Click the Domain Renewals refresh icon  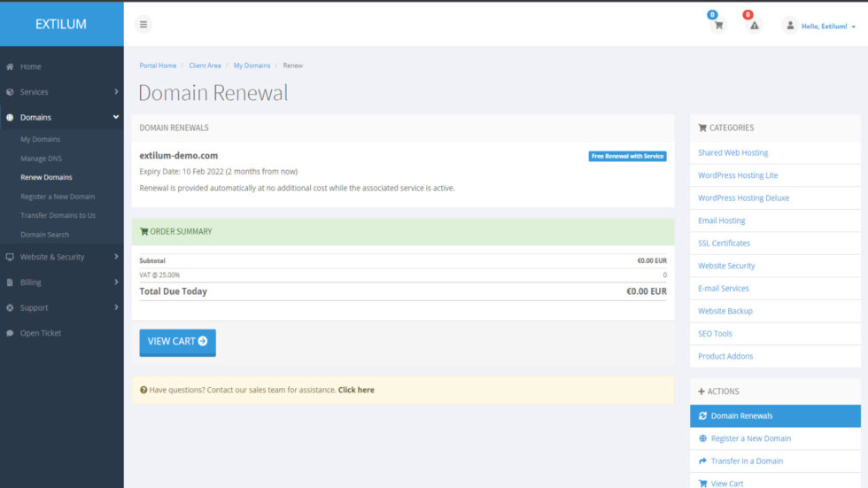(x=702, y=415)
